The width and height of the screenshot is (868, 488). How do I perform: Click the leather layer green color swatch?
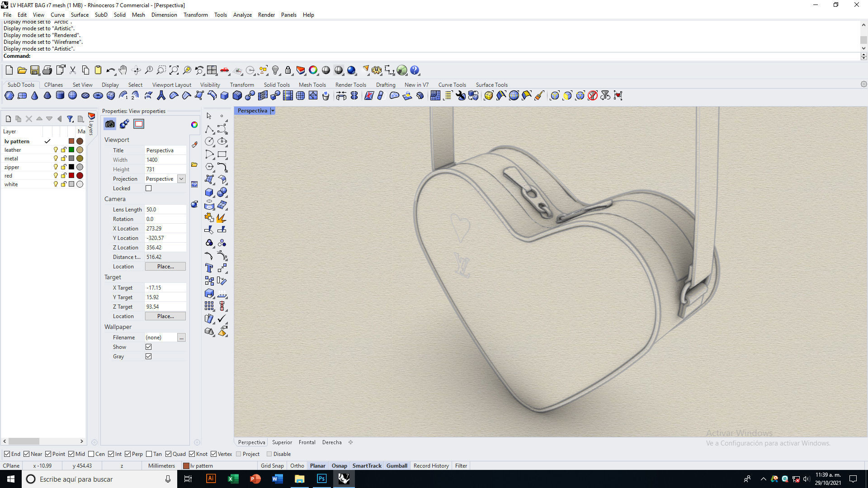pyautogui.click(x=71, y=150)
